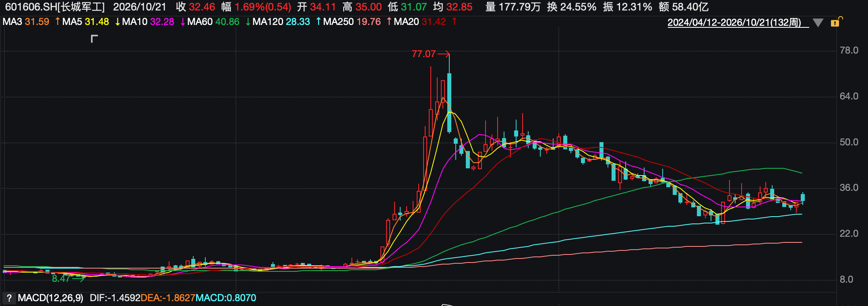Click the 均 32.85 average price
The height and width of the screenshot is (306, 868).
[x=453, y=7]
